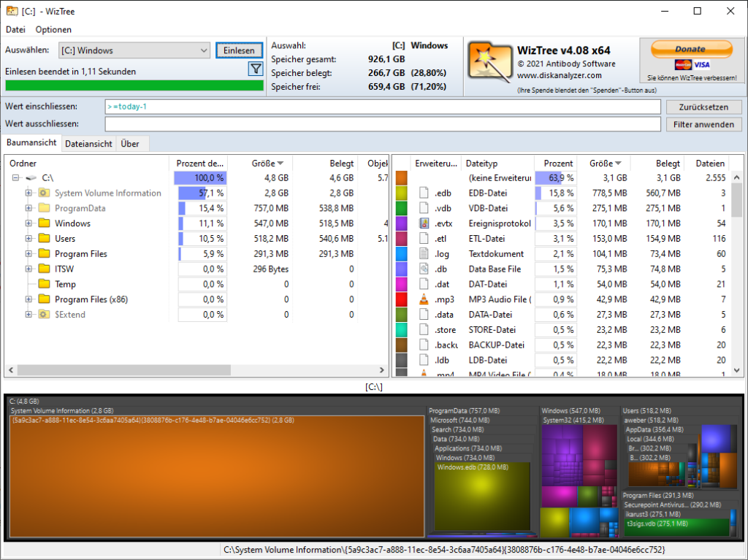Expand the Program Files (x86) node
The height and width of the screenshot is (560, 748).
pos(28,299)
